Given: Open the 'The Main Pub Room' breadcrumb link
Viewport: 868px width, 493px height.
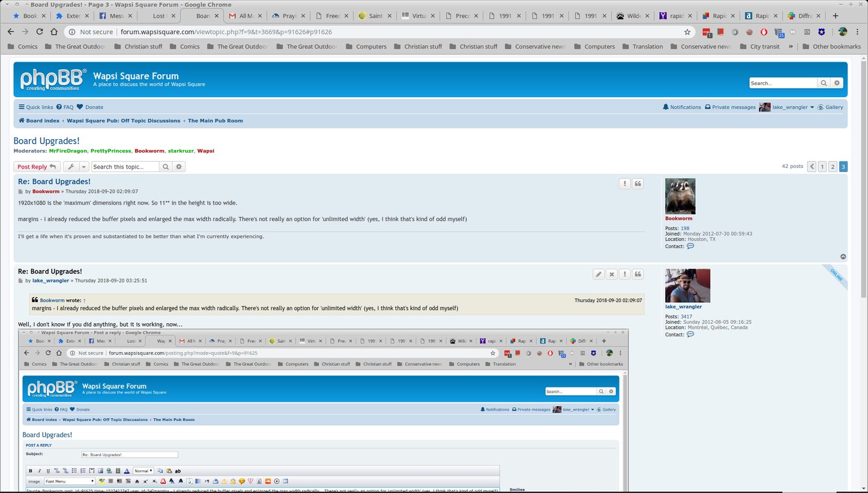Looking at the screenshot, I should pyautogui.click(x=215, y=121).
